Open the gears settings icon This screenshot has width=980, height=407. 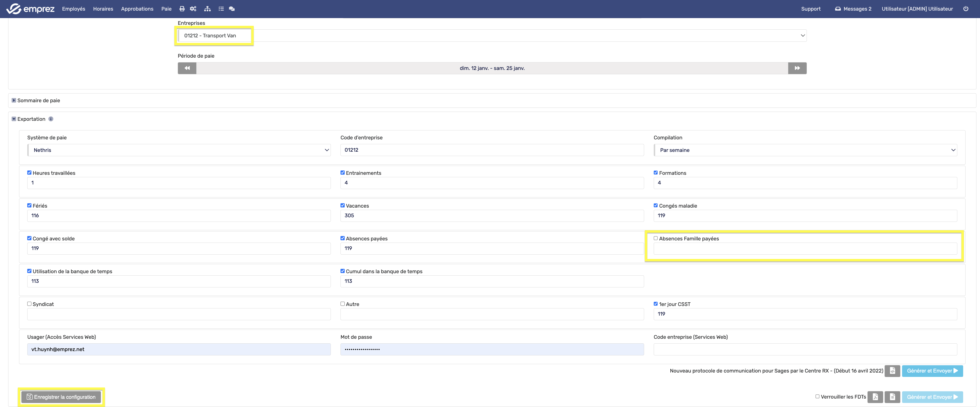point(193,9)
